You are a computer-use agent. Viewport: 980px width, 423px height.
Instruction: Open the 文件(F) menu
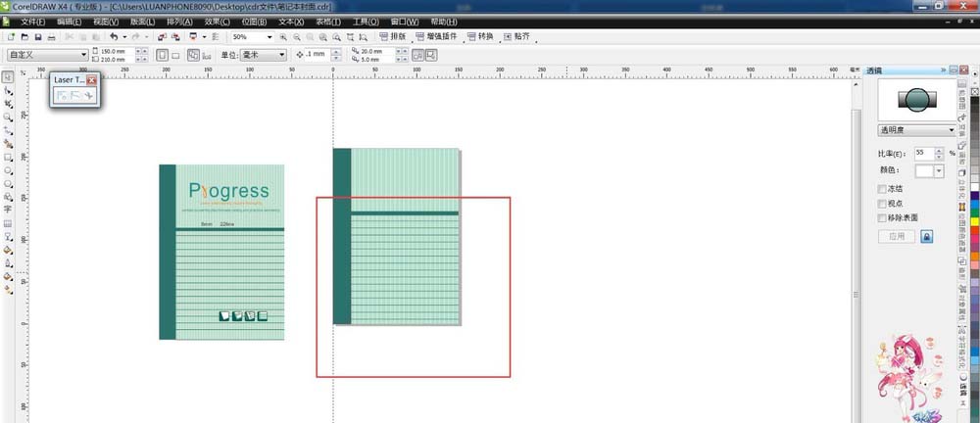32,22
